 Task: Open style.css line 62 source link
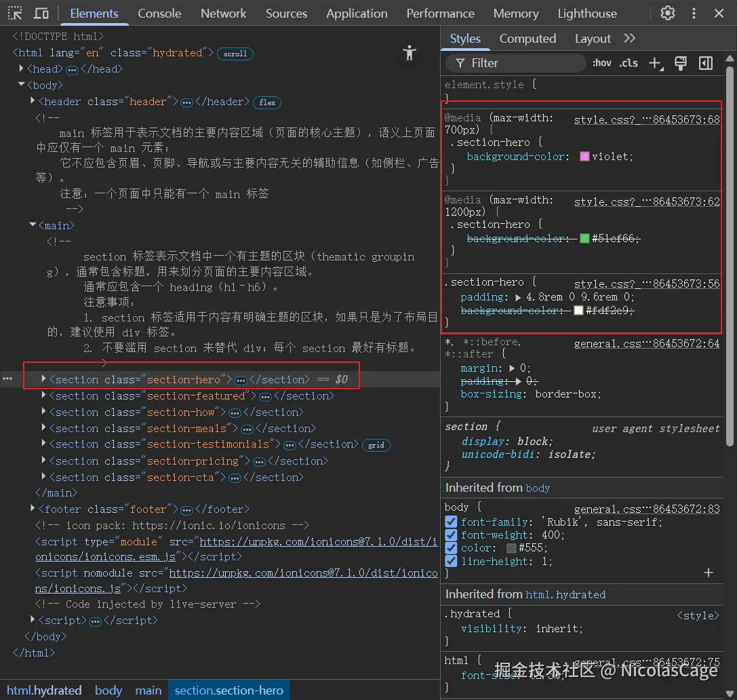pos(647,201)
